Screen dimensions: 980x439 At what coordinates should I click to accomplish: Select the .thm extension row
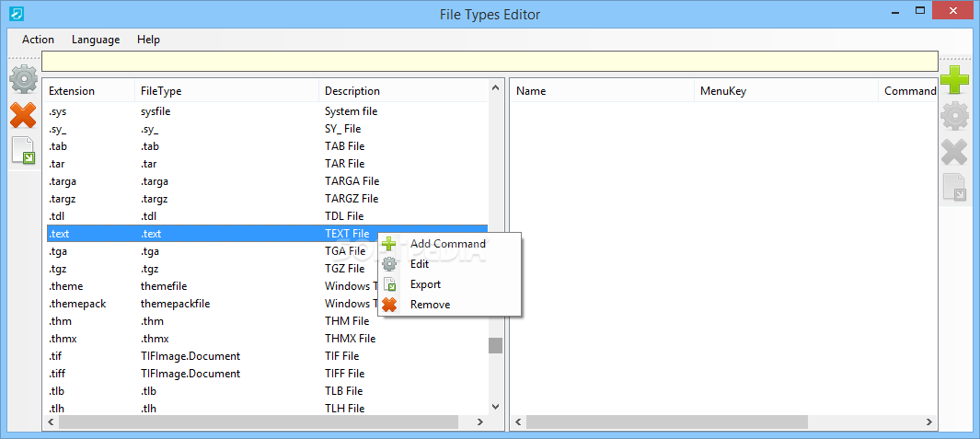tap(268, 321)
